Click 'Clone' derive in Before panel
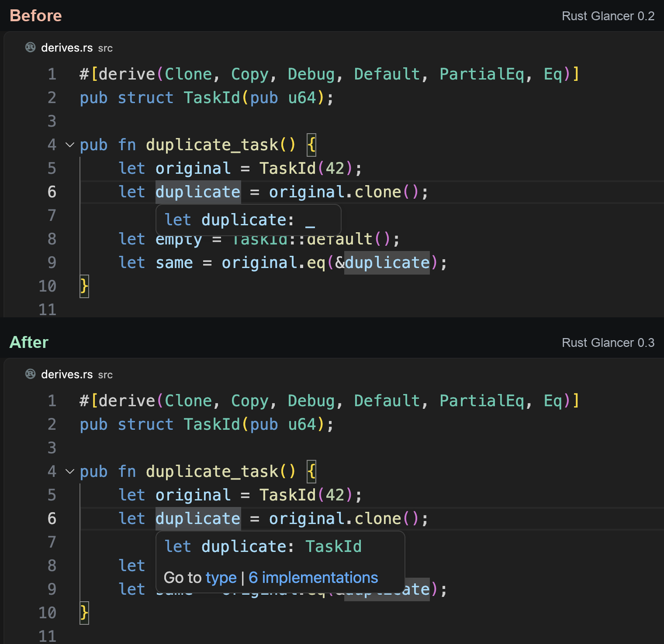The height and width of the screenshot is (644, 664). [x=188, y=74]
